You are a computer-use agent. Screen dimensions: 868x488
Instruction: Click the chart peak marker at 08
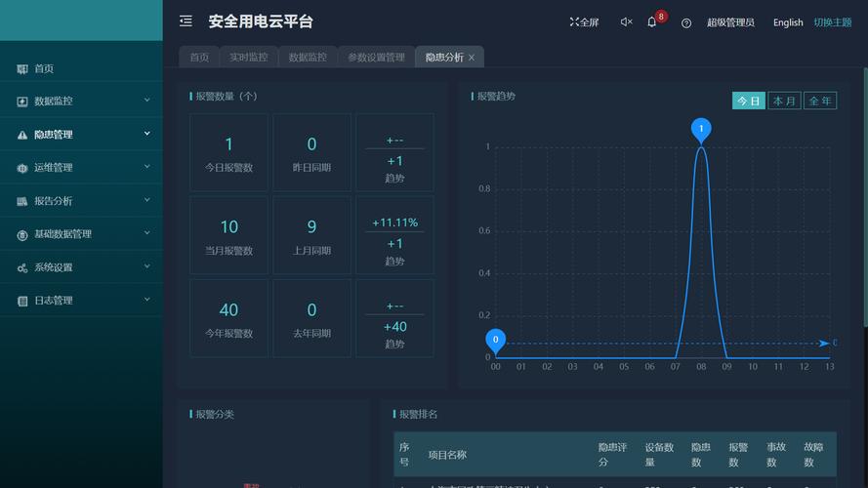pyautogui.click(x=701, y=129)
